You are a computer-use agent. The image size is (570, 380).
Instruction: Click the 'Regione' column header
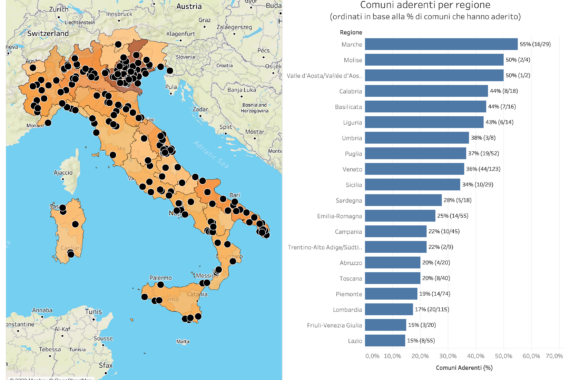click(x=351, y=32)
